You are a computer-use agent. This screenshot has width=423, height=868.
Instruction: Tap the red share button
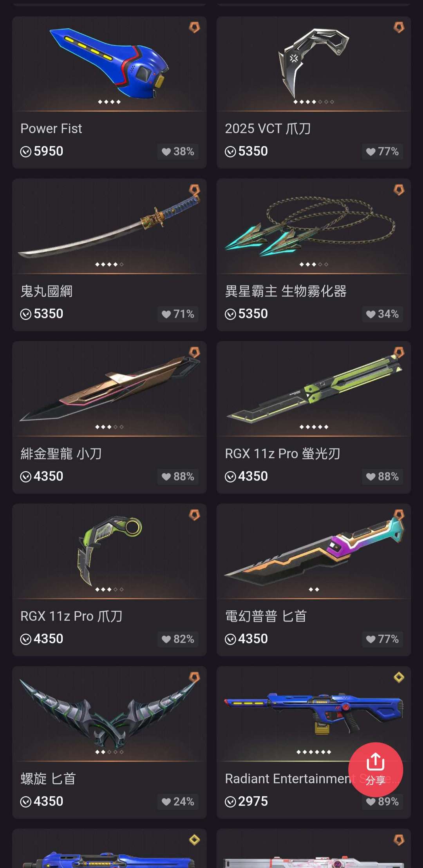[375, 769]
